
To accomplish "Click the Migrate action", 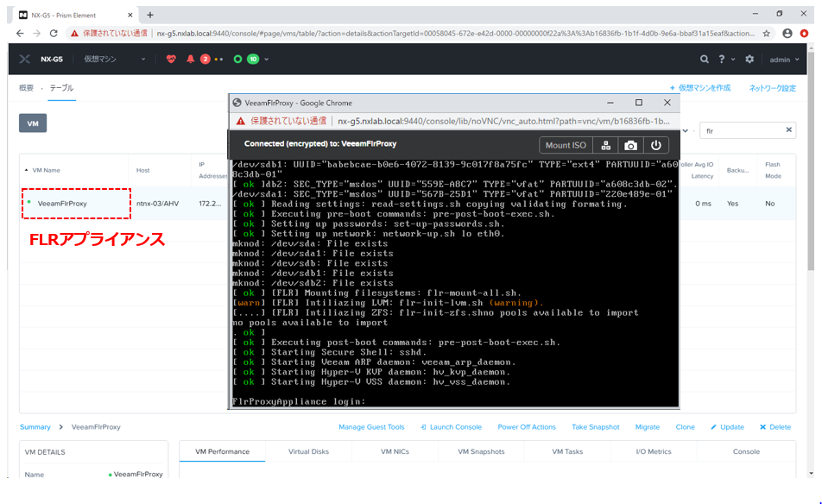I will click(x=648, y=427).
